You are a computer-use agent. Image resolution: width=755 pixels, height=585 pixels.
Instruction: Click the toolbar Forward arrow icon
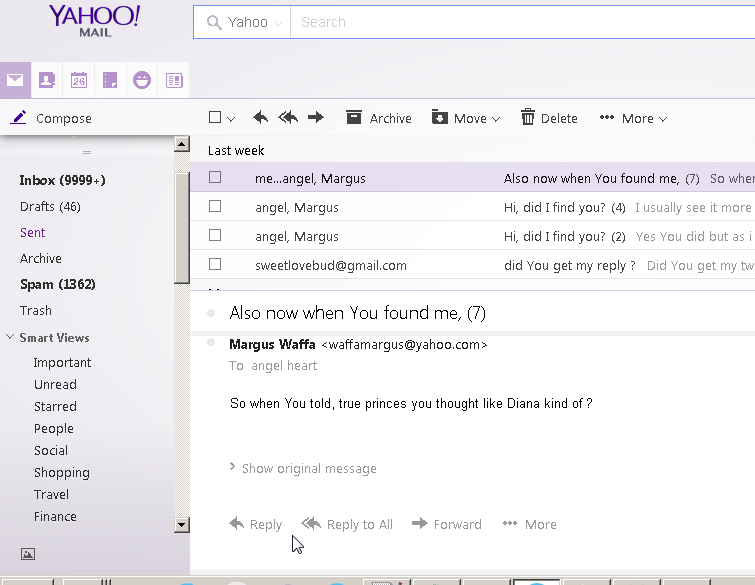click(x=316, y=117)
